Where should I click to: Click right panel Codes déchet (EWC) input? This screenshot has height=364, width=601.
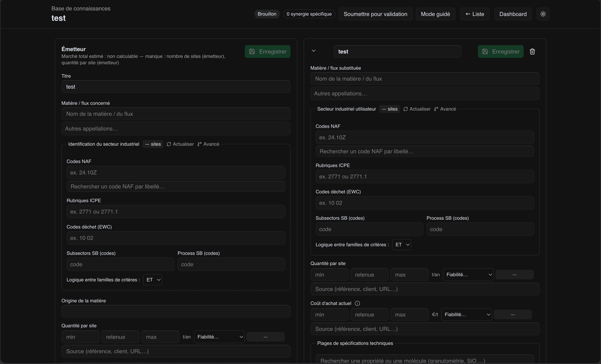[x=425, y=203]
